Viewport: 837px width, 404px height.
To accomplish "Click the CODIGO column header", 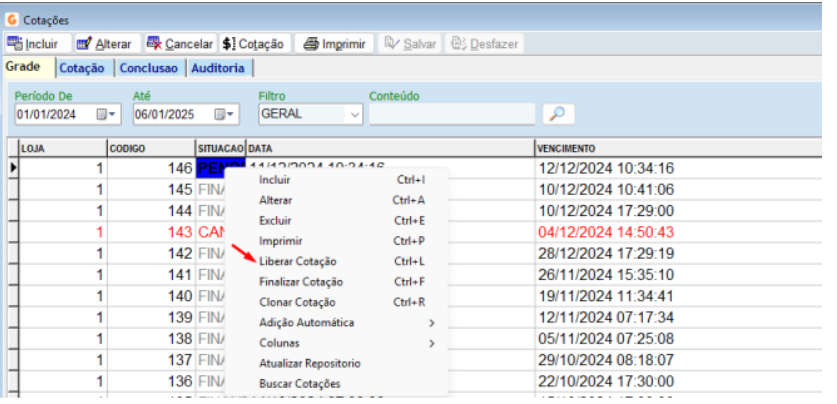I will pos(151,148).
